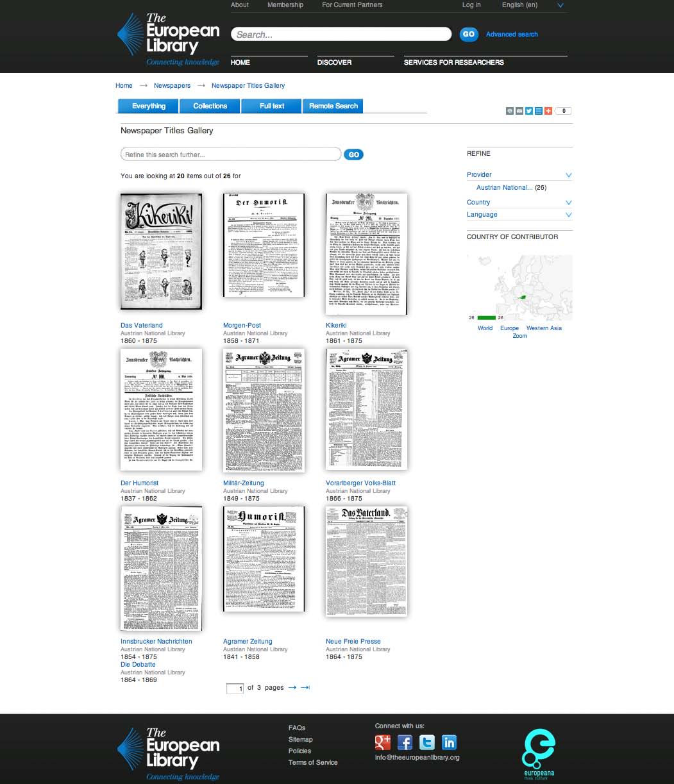Viewport: 674px width, 784px height.
Task: Open LinkedIn icon in footer
Action: (449, 742)
